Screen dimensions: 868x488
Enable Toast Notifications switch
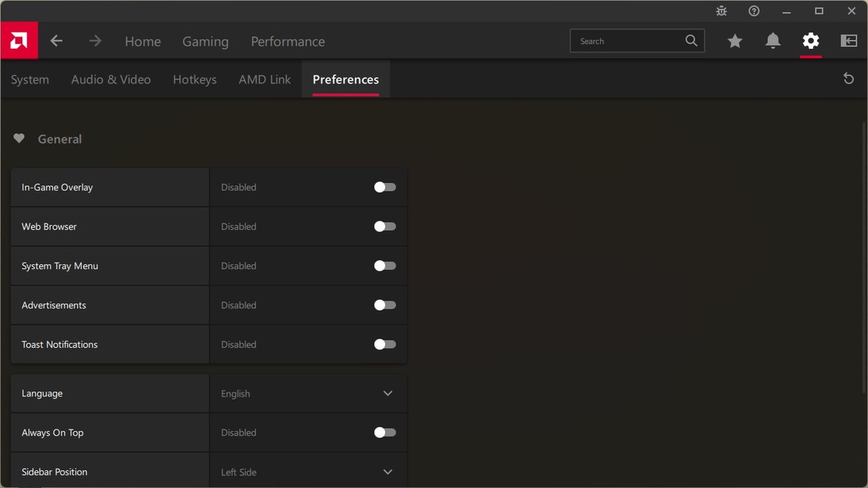click(385, 344)
